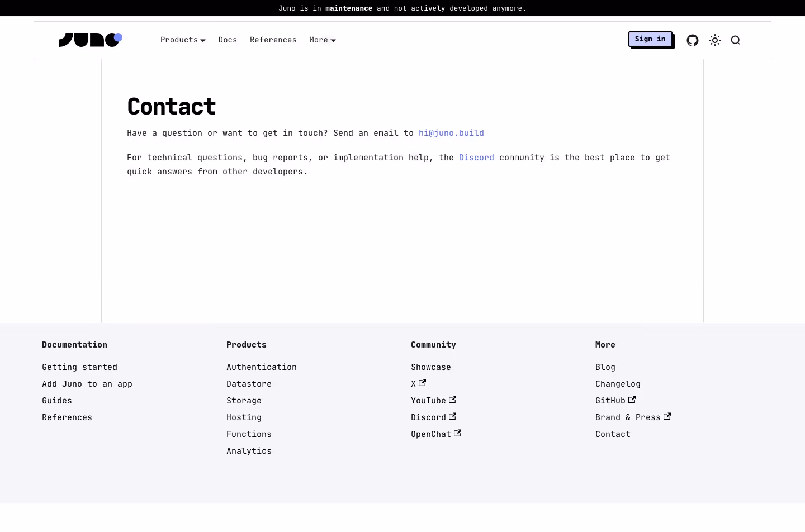Click the Sign in button
The width and height of the screenshot is (805, 532).
click(651, 39)
